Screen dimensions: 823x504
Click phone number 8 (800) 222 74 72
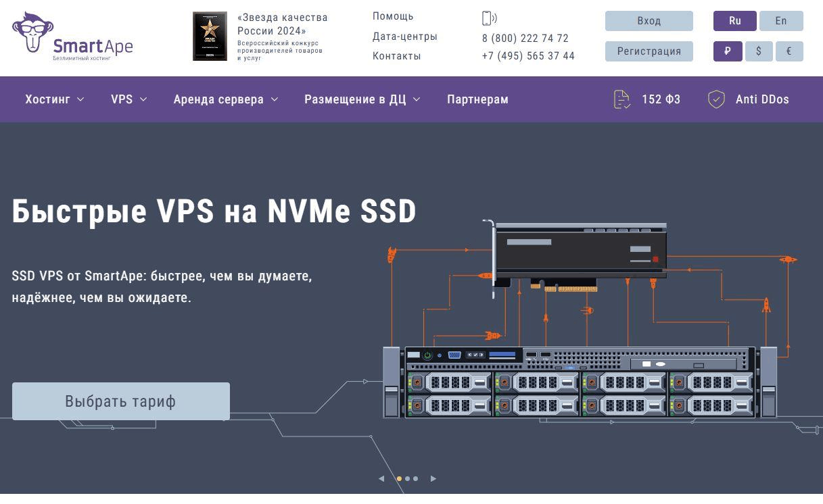(x=525, y=39)
